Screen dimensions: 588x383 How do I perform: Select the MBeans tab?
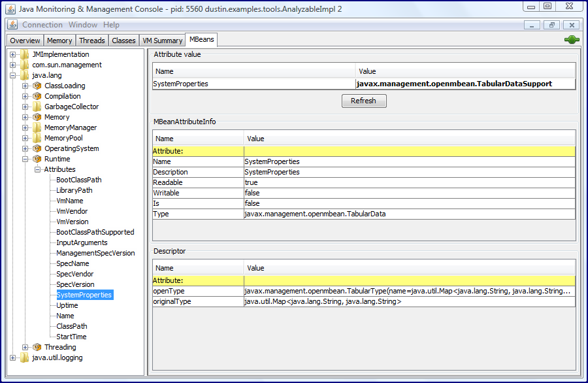click(202, 39)
